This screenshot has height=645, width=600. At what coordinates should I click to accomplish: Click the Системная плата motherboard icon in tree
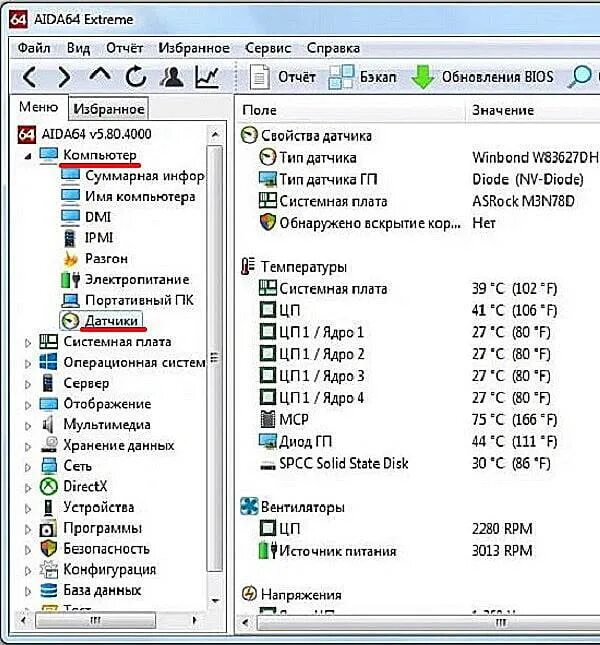[49, 341]
